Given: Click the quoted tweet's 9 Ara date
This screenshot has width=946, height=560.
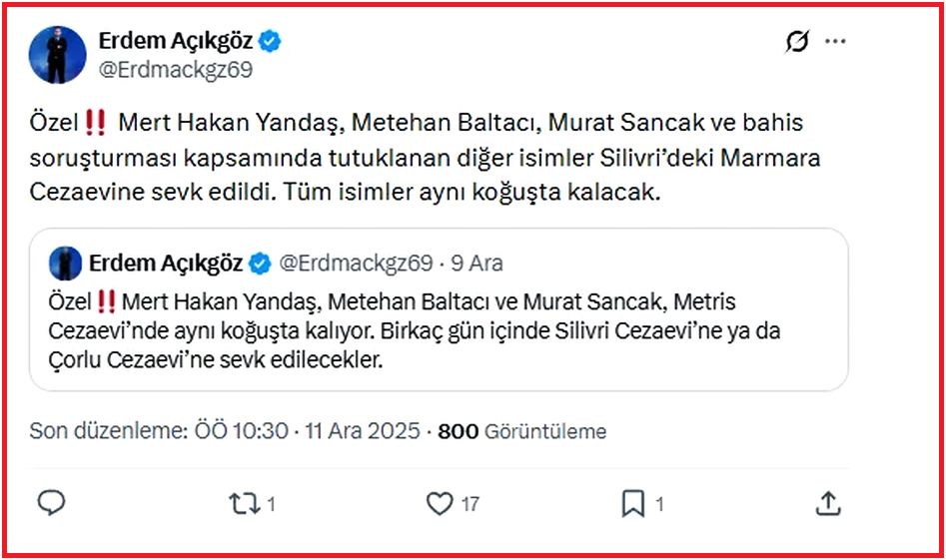Looking at the screenshot, I should pyautogui.click(x=477, y=264).
